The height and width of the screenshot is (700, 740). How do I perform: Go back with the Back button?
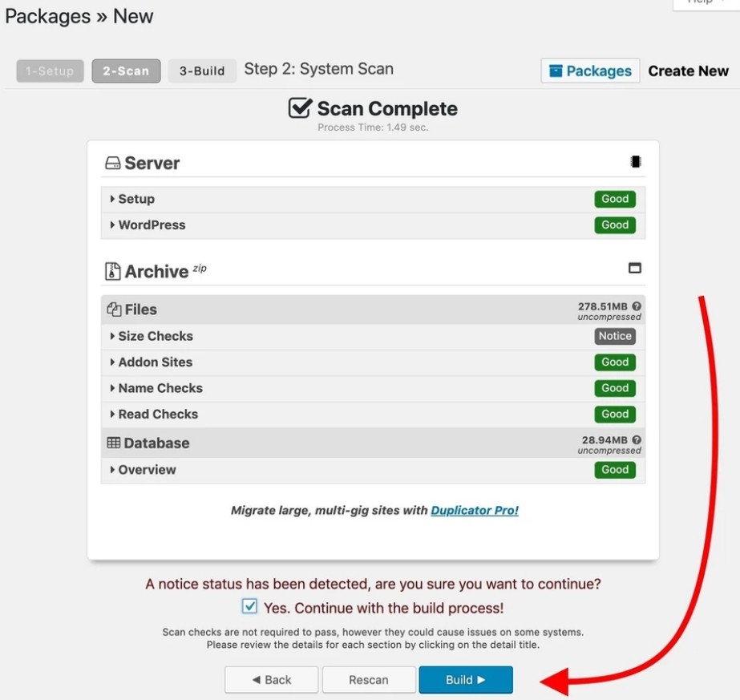pyautogui.click(x=271, y=680)
